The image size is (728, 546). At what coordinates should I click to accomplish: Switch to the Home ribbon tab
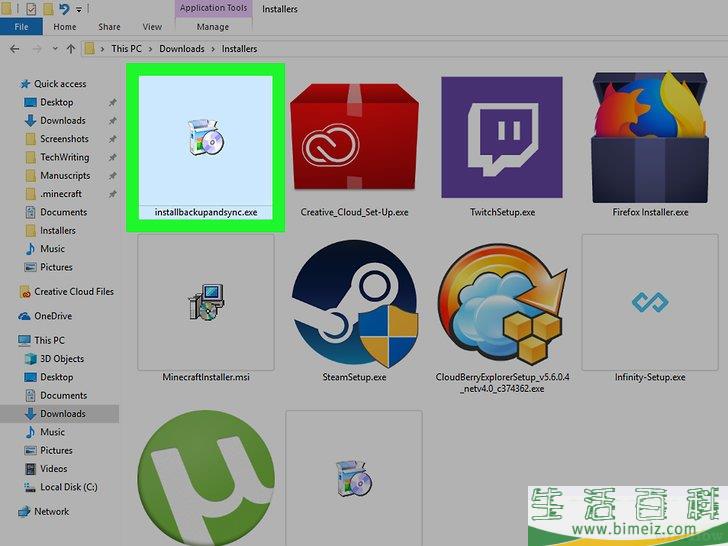coord(65,27)
